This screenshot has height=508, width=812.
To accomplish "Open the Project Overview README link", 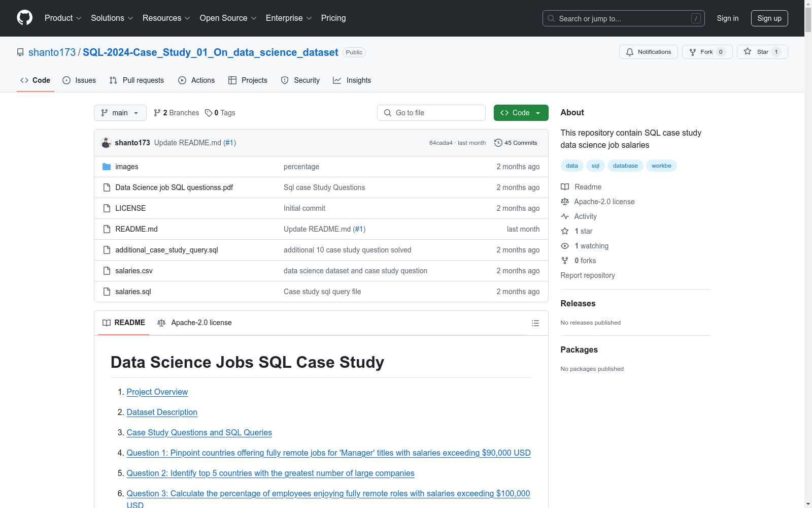I will point(157,392).
